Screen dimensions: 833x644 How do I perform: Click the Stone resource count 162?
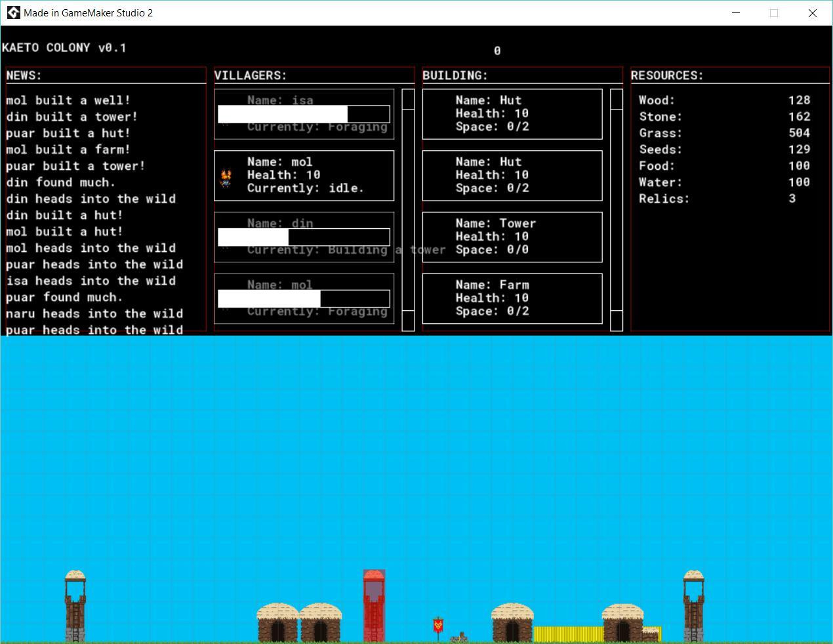click(800, 117)
